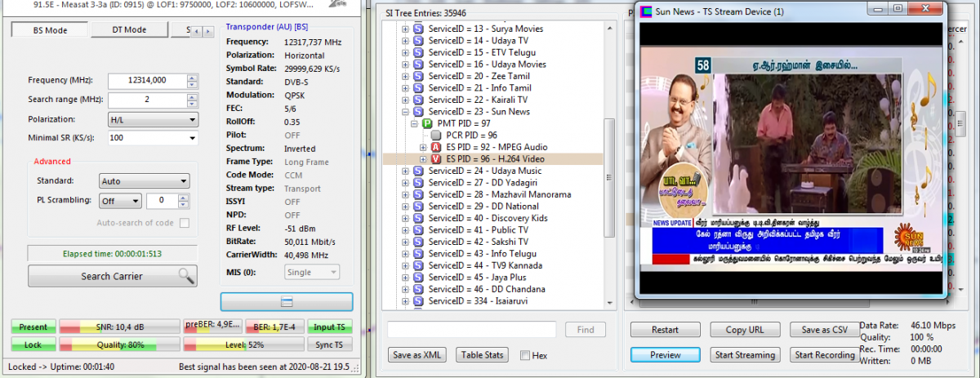Click the Restart button
This screenshot has height=378, width=980.
click(x=665, y=330)
